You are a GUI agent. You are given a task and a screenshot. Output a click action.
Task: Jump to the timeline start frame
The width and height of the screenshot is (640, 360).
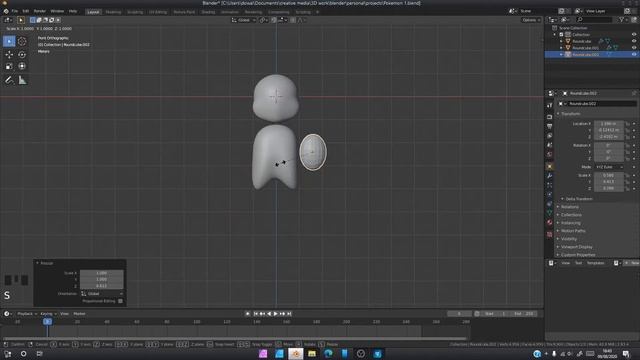coord(256,313)
